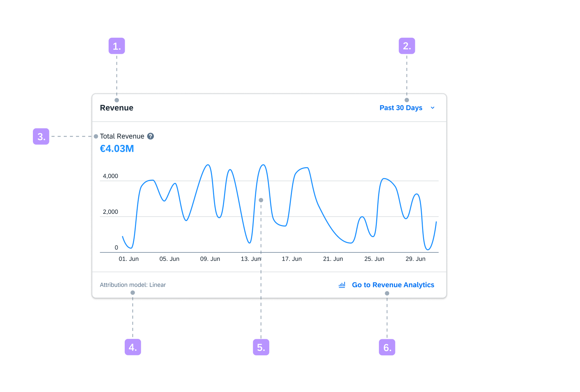Click the bar chart icon beside Revenue Analytics
Screen dimensions: 580x392
[x=341, y=285]
